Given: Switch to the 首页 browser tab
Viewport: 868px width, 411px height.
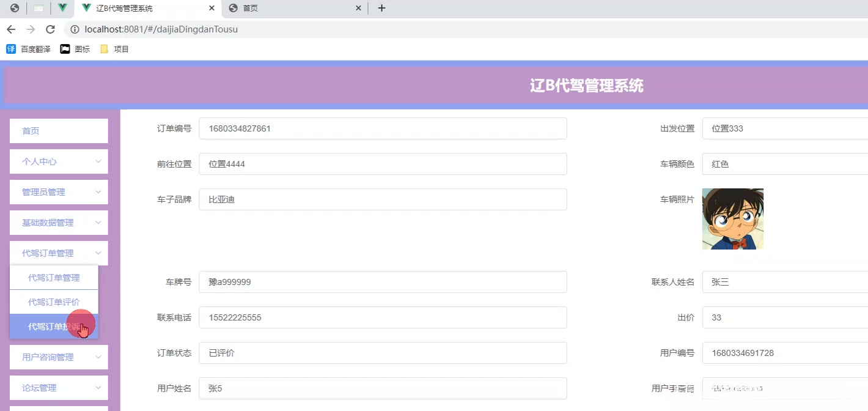Looking at the screenshot, I should click(295, 8).
